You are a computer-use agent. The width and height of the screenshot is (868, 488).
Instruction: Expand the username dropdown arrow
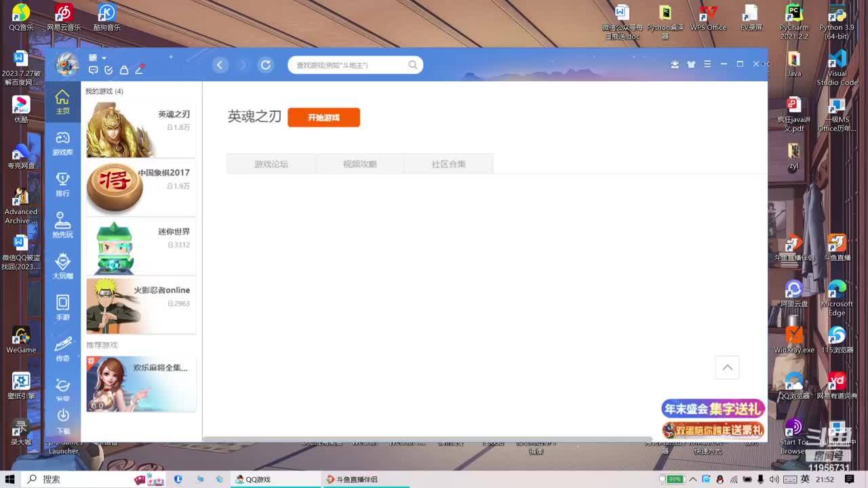point(104,58)
